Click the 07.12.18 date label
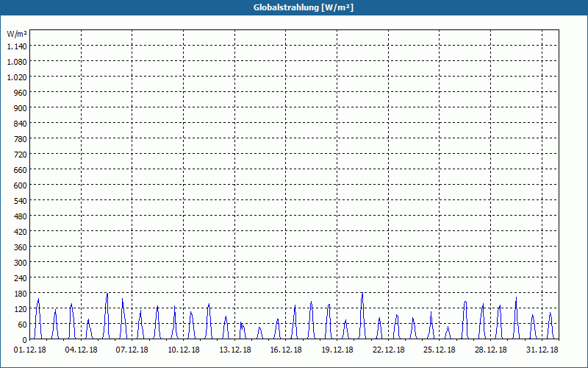Viewport: 588px width, 368px height. tap(132, 350)
